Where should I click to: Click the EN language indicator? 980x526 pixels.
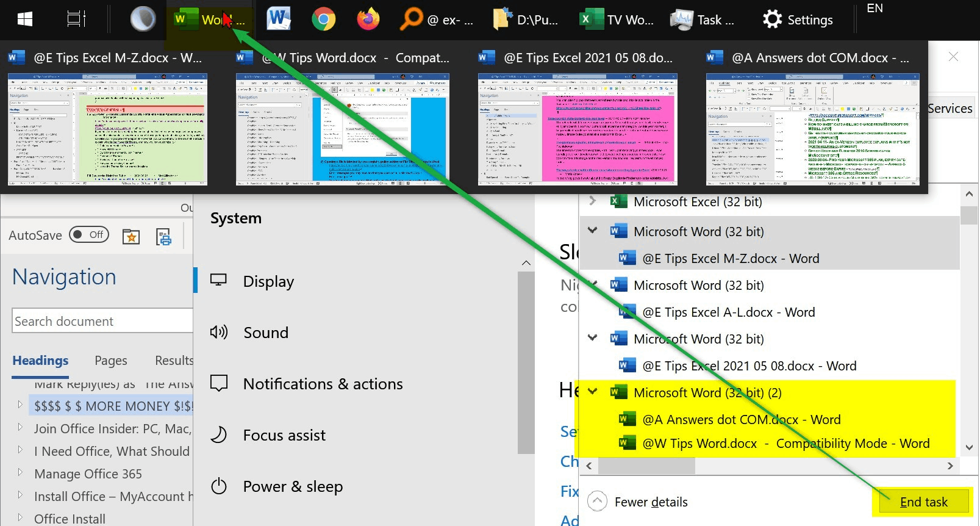coord(874,9)
